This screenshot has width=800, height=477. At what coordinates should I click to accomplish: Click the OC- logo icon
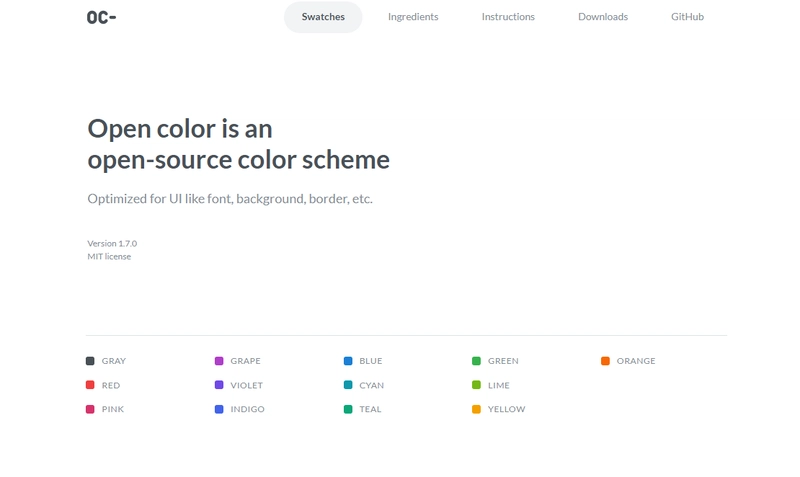point(102,17)
